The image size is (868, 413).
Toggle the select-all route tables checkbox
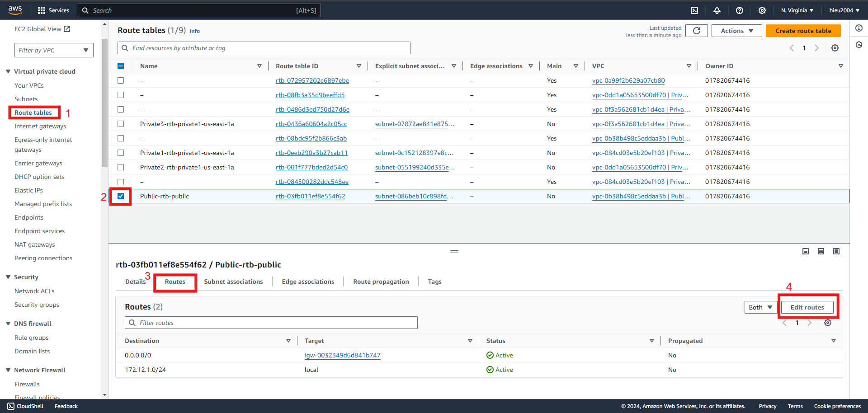tap(121, 66)
